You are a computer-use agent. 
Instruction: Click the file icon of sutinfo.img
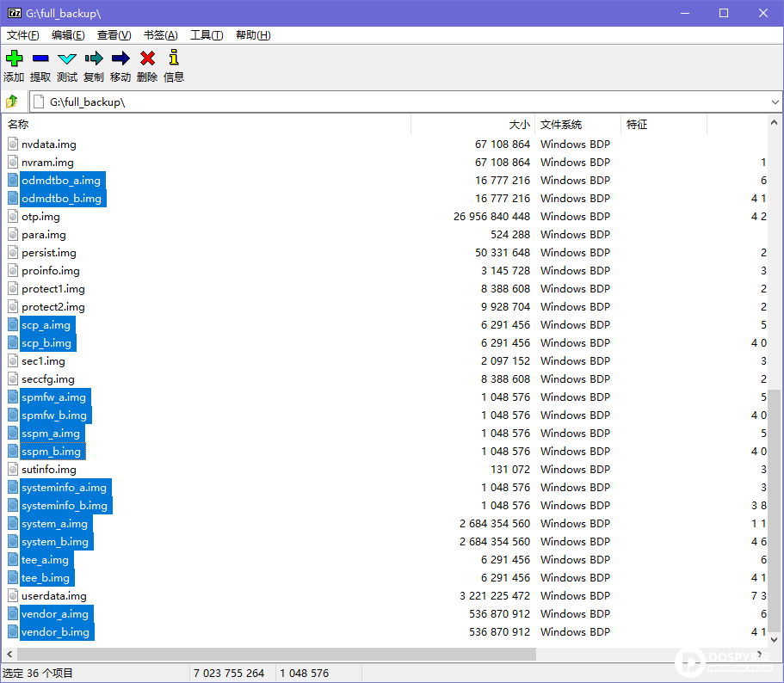(13, 470)
